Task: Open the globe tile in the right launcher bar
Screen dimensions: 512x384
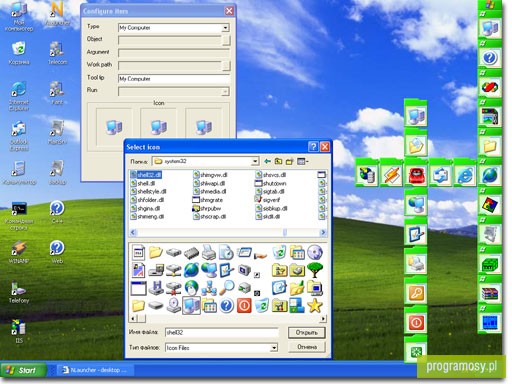Action: [490, 174]
